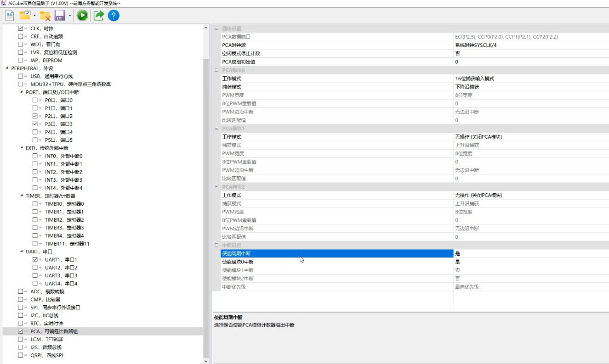The height and width of the screenshot is (364, 609).
Task: Select the I2C, IIC总线 tree item
Action: pos(46,315)
